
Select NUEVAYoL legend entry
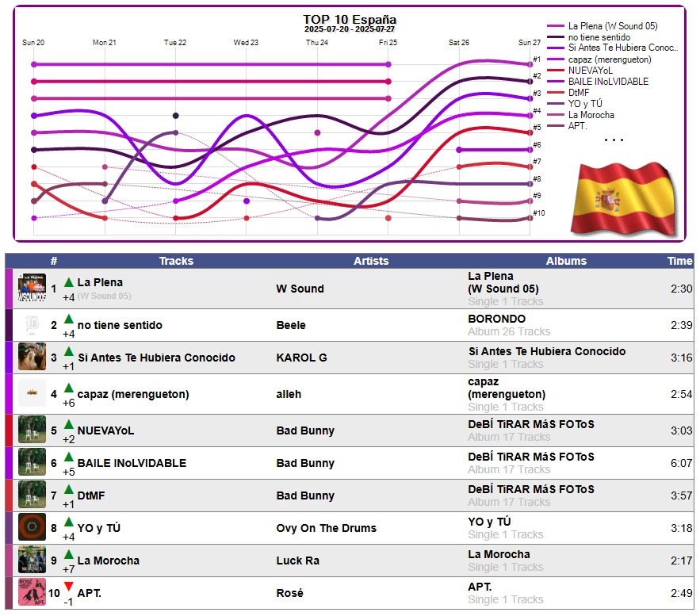pos(580,71)
